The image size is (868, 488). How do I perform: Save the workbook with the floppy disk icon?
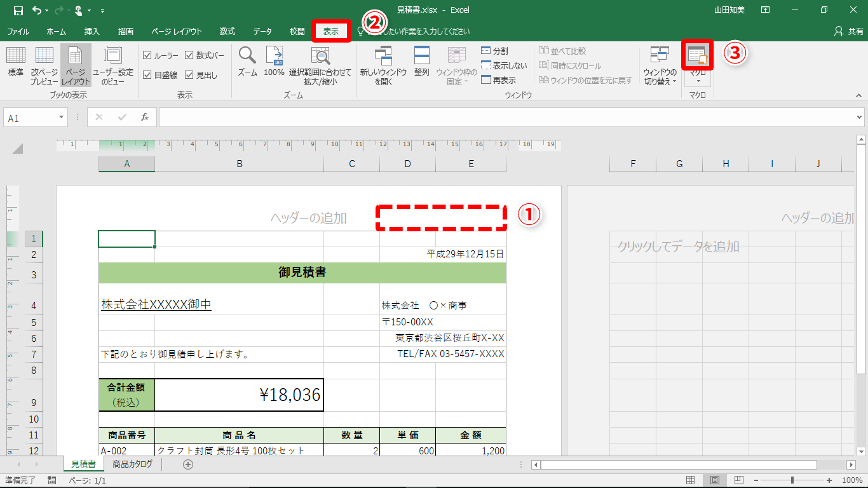[x=18, y=10]
